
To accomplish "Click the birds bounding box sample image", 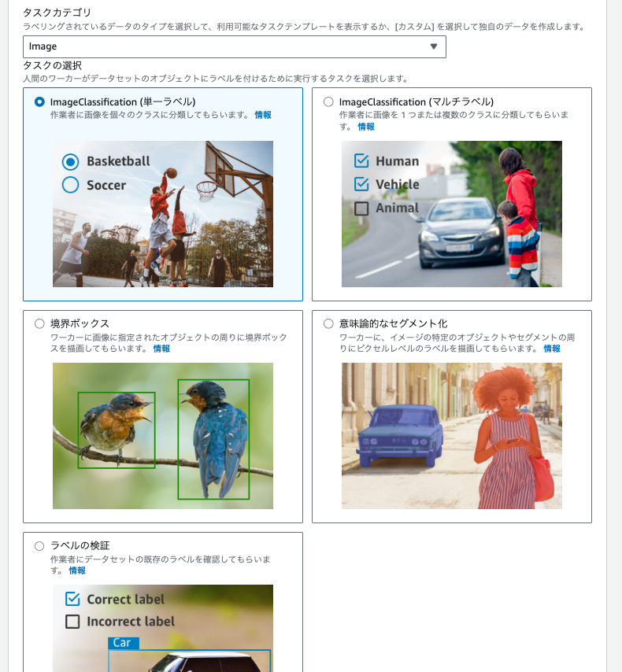I will pos(163,436).
